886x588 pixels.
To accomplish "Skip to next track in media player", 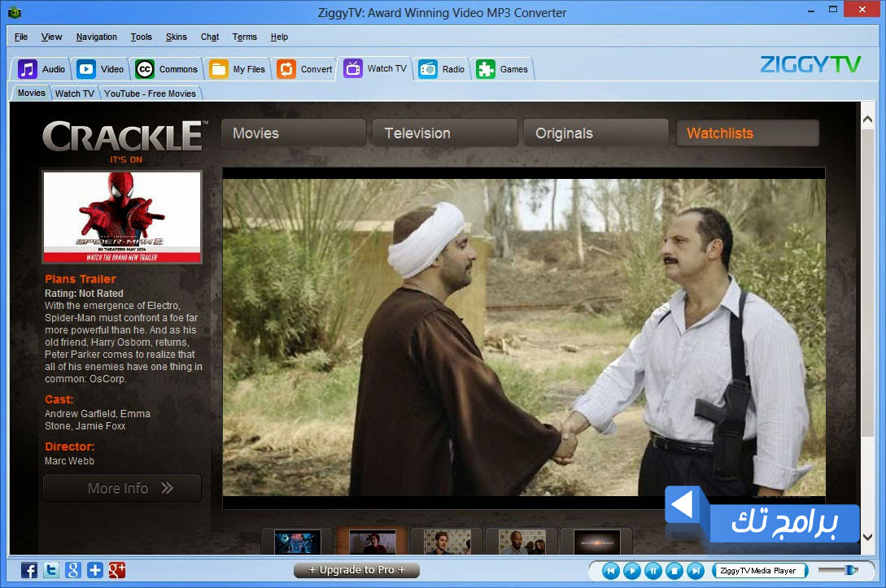I will (696, 570).
